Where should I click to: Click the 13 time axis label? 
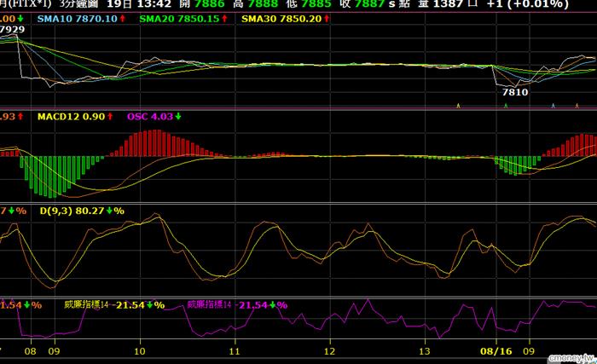coord(424,351)
